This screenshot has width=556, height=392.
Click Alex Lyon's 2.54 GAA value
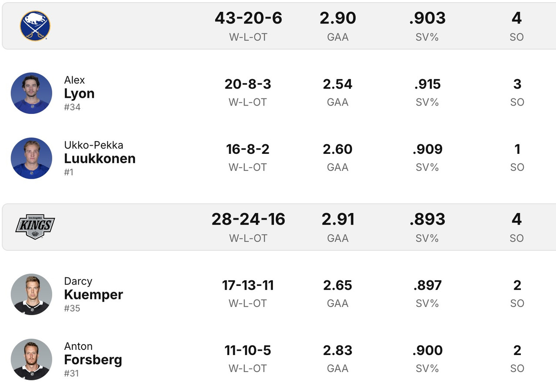(338, 84)
